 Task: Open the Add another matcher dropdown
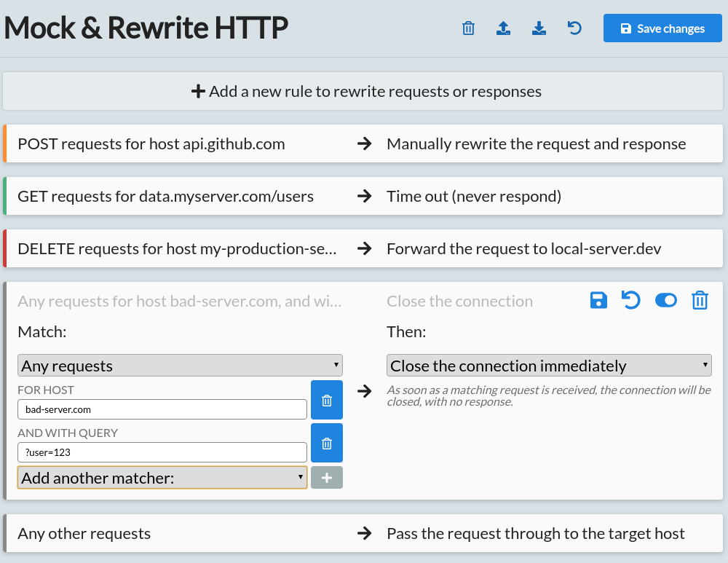click(162, 478)
